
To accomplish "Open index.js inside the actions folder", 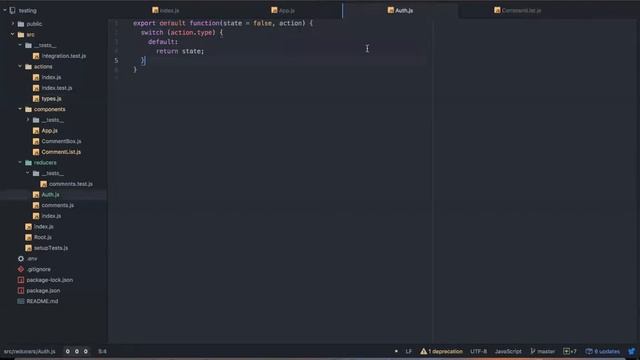I will click(51, 77).
